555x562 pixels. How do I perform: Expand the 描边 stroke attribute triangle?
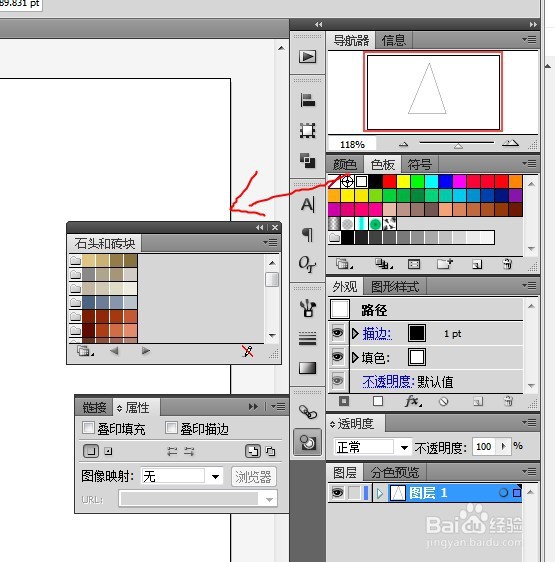[x=355, y=334]
